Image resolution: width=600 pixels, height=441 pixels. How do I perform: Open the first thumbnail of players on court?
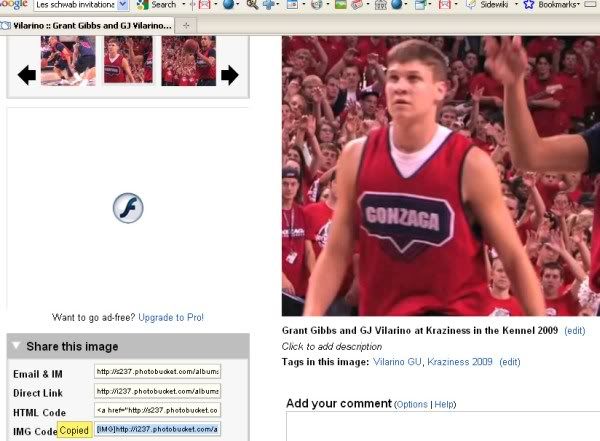pyautogui.click(x=68, y=60)
